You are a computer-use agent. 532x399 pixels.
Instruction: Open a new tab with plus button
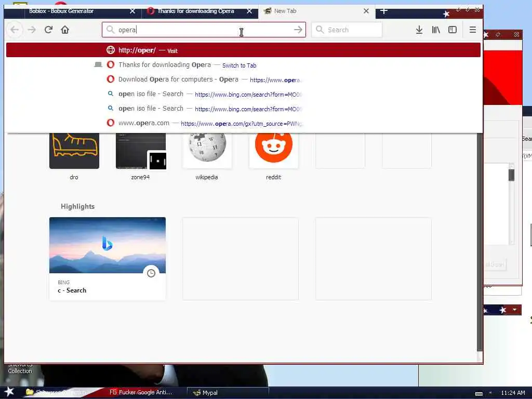(384, 11)
